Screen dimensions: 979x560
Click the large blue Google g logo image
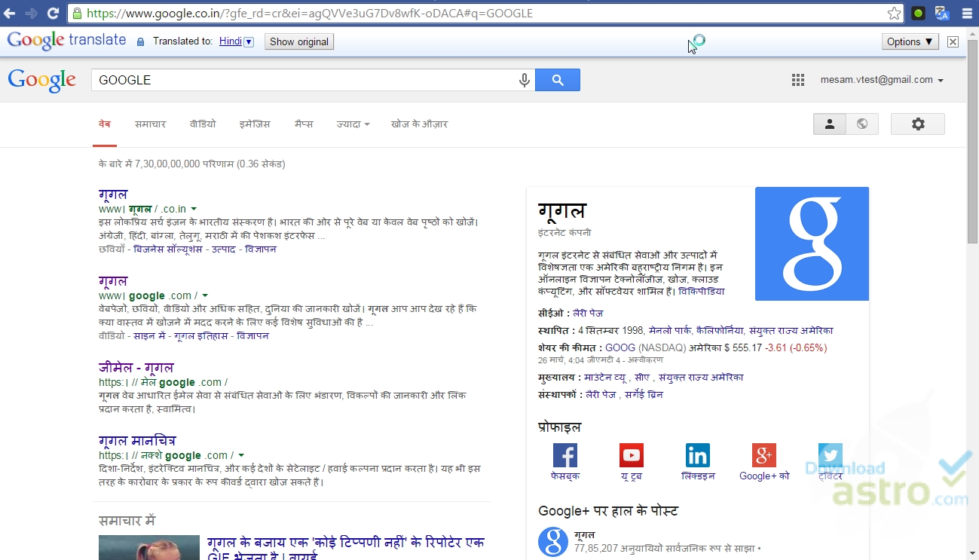[x=812, y=244]
